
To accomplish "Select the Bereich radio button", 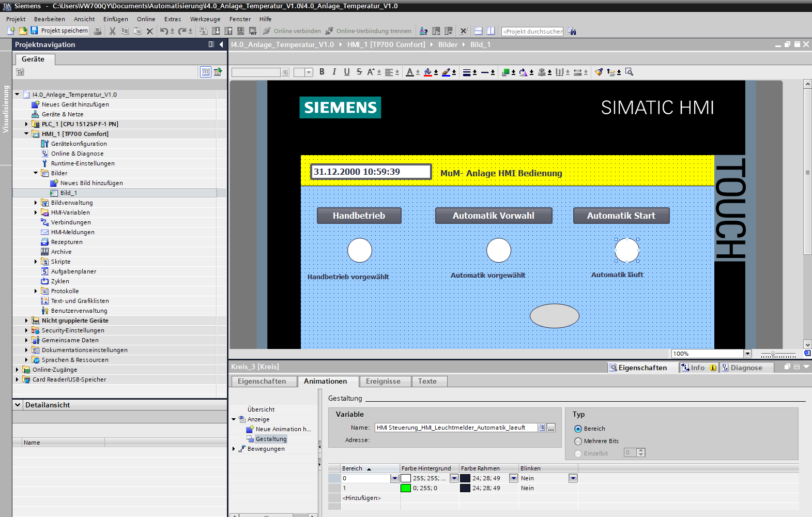I will 578,429.
